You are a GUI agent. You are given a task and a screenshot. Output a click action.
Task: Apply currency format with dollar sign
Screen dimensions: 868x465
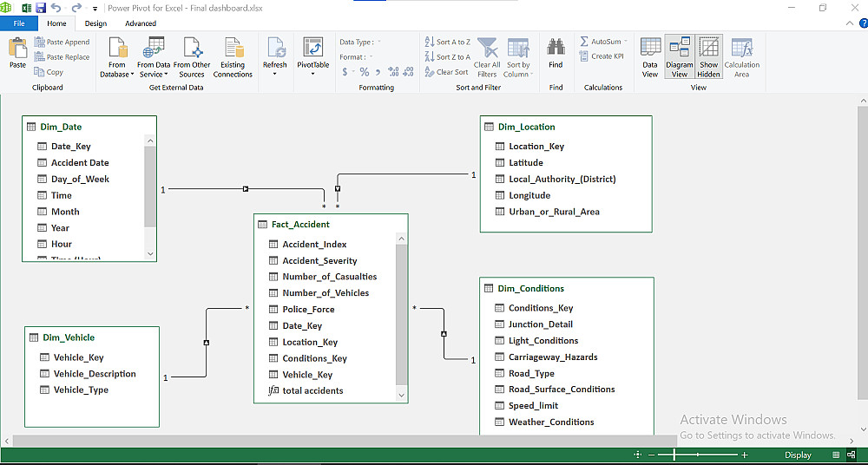click(x=345, y=72)
